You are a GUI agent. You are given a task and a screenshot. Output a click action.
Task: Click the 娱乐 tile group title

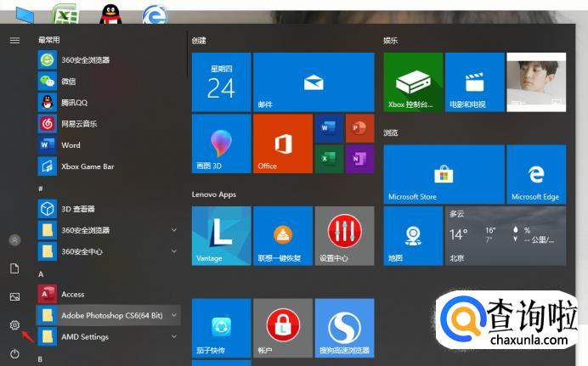pyautogui.click(x=390, y=41)
